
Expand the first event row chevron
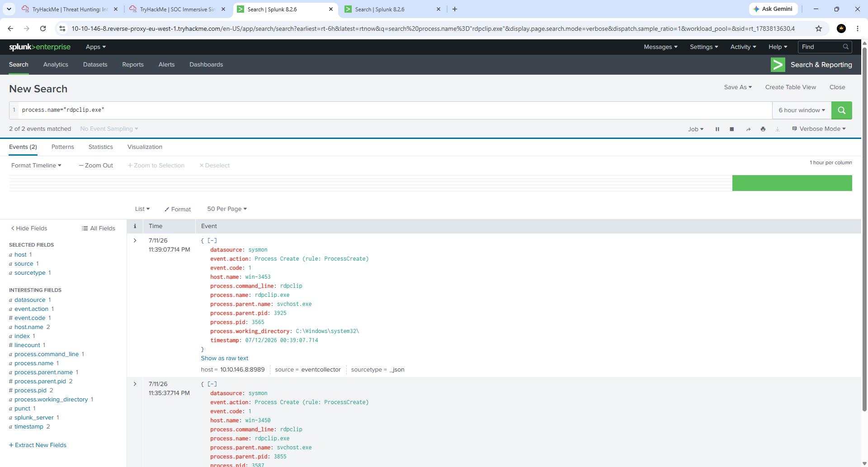pyautogui.click(x=135, y=240)
